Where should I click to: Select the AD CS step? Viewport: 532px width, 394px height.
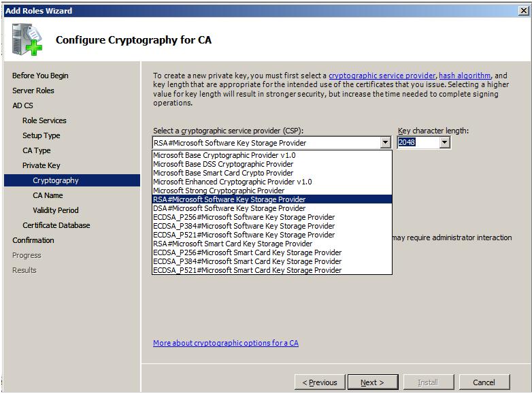pos(22,105)
